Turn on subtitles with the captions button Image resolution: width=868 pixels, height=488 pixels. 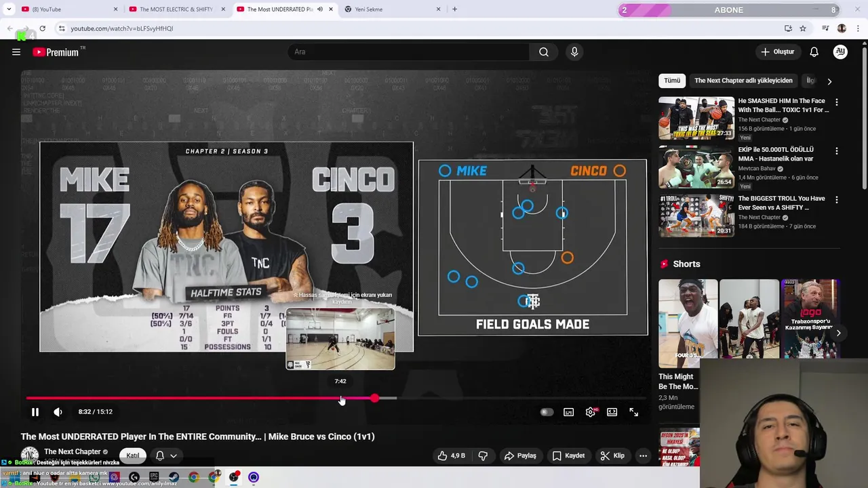point(569,412)
